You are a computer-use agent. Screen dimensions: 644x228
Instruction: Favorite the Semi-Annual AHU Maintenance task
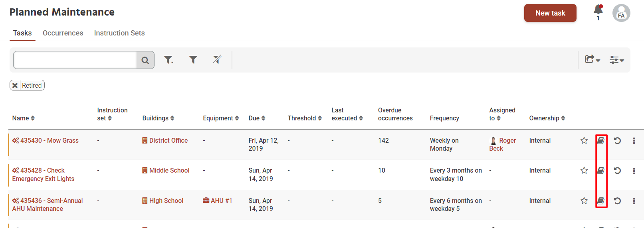(x=584, y=201)
